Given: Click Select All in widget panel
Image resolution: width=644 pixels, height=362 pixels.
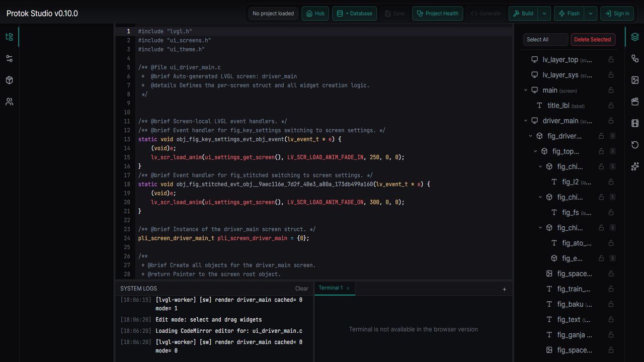Looking at the screenshot, I should 545,40.
